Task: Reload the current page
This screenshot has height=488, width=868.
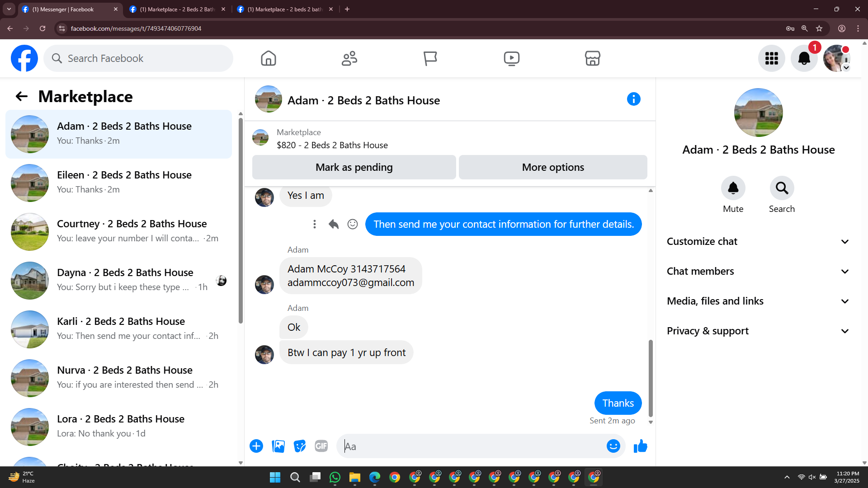Action: click(x=42, y=28)
